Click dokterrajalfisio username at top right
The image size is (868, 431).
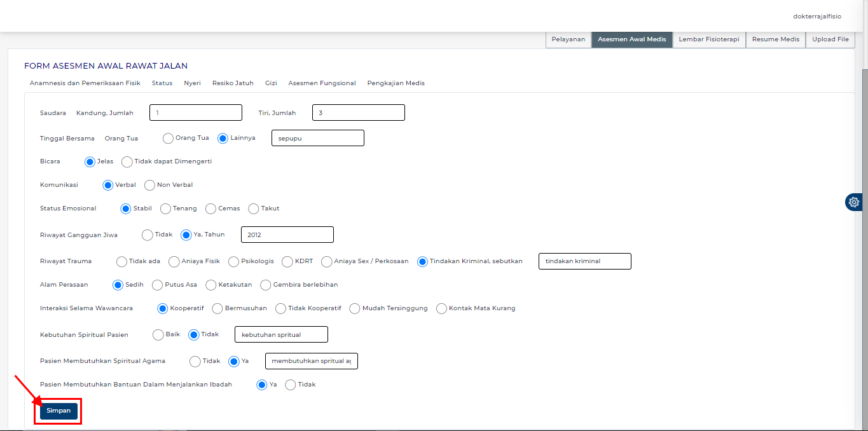pos(816,16)
